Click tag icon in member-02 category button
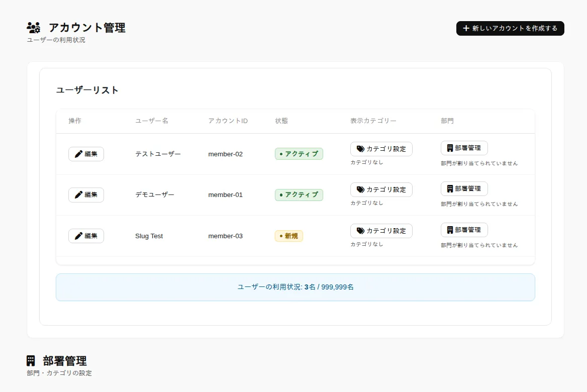The image size is (587, 392). pyautogui.click(x=360, y=149)
